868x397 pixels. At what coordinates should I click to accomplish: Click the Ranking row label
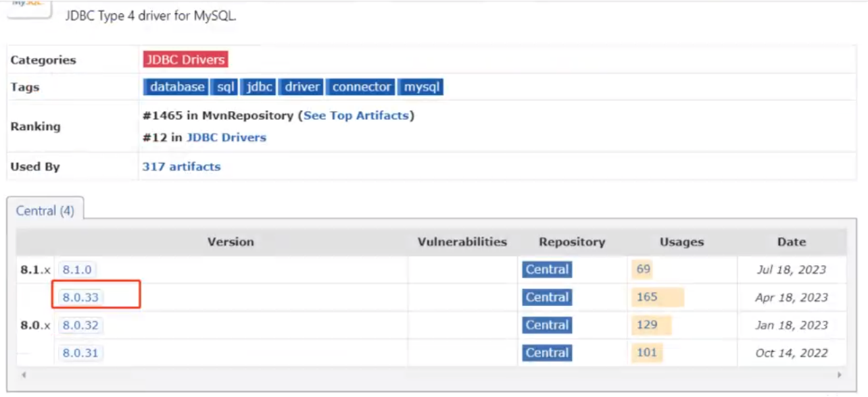[x=35, y=126]
